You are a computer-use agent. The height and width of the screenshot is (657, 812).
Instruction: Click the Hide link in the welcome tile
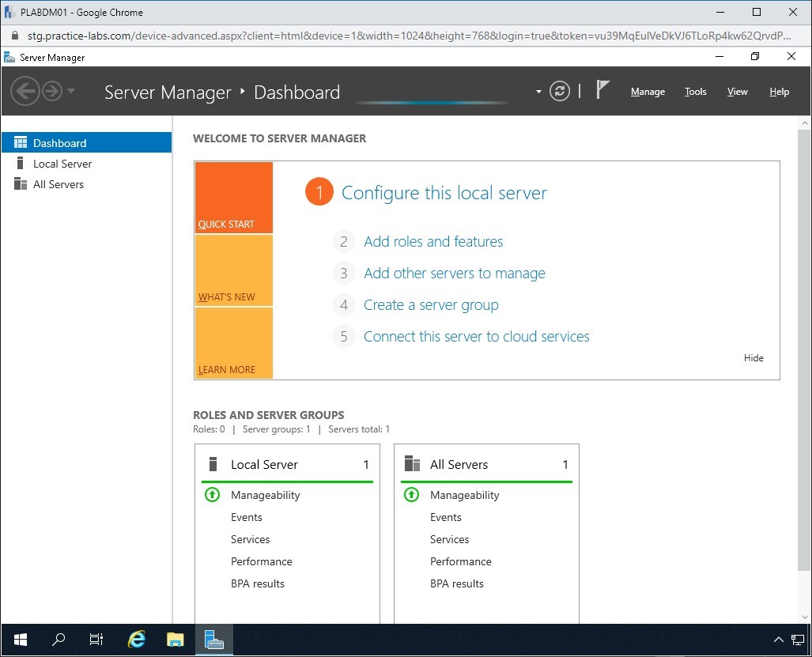pyautogui.click(x=753, y=357)
